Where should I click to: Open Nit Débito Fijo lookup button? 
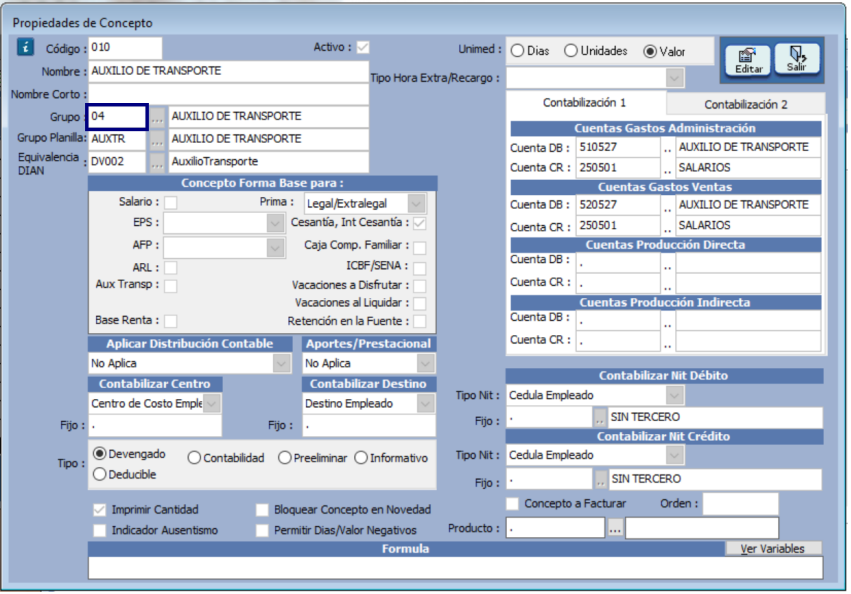(x=599, y=418)
